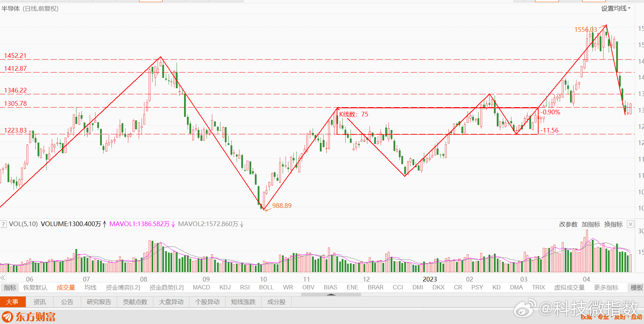Screen dimensions: 644x324
Task: Select the 指标 button
Action: point(10,288)
